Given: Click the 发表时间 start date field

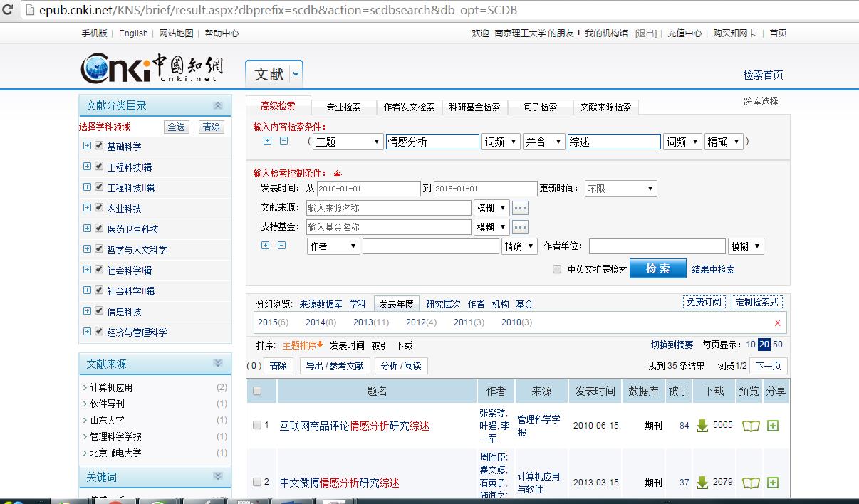Looking at the screenshot, I should (368, 189).
